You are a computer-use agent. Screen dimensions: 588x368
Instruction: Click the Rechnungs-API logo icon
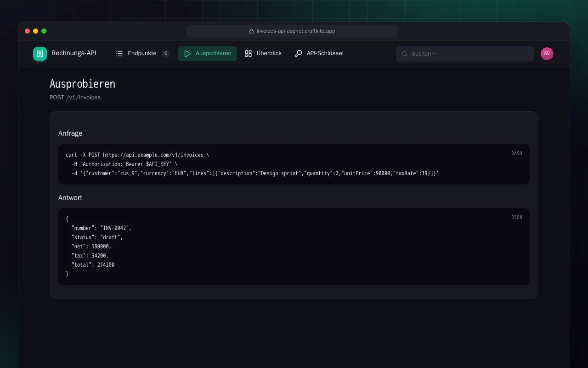pos(40,54)
